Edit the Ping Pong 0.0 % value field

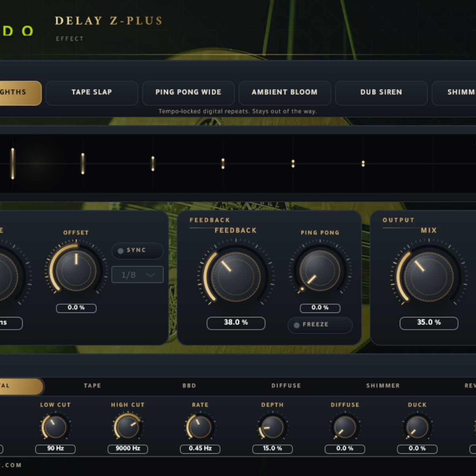coord(320,308)
